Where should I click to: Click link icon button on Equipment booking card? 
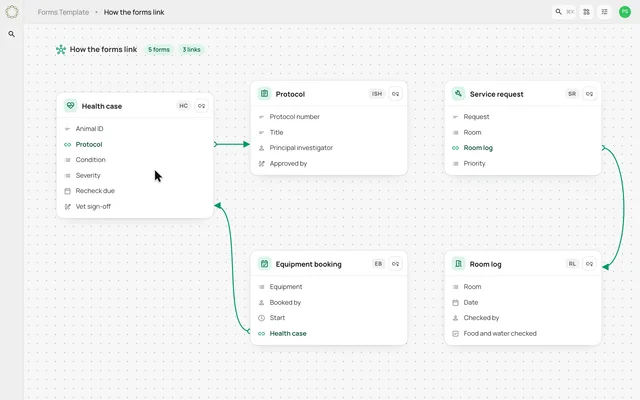click(x=395, y=264)
